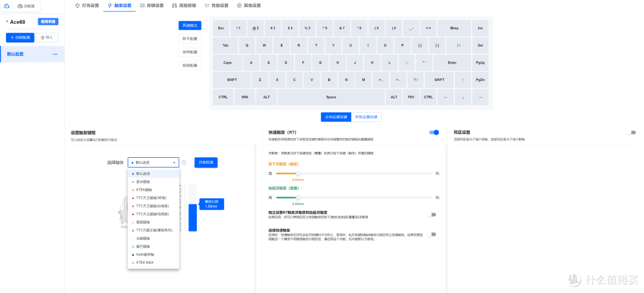Click the help question mark beside 选择轴体
Image resolution: width=644 pixels, height=293 pixels.
[x=184, y=163]
